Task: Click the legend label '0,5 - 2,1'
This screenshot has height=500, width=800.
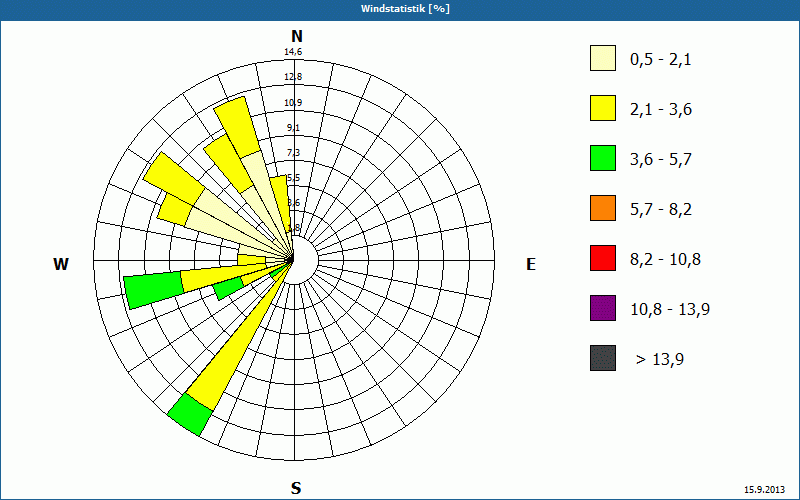Action: 661,60
